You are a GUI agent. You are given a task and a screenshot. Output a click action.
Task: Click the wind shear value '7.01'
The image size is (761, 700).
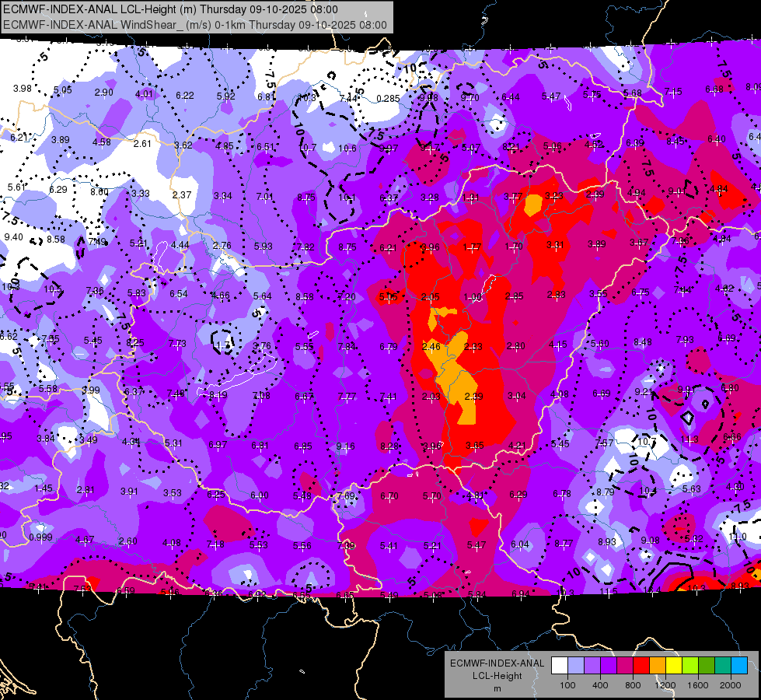point(265,197)
